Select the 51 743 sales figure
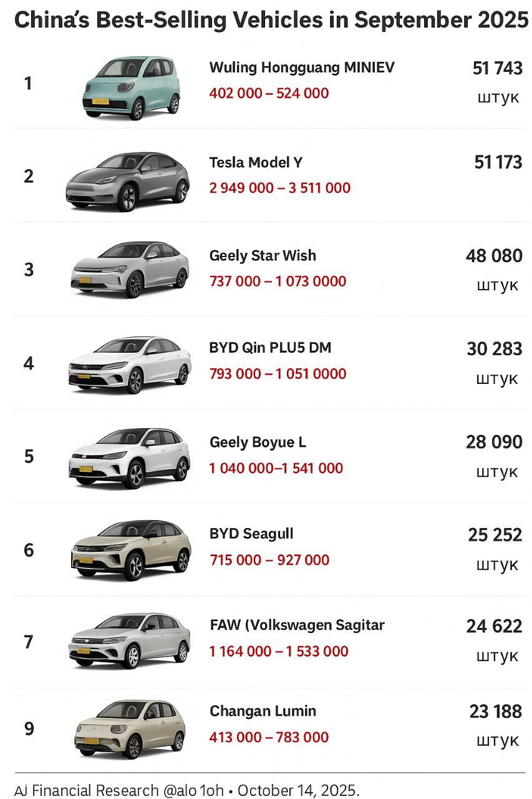Image resolution: width=532 pixels, height=799 pixels. pyautogui.click(x=497, y=68)
